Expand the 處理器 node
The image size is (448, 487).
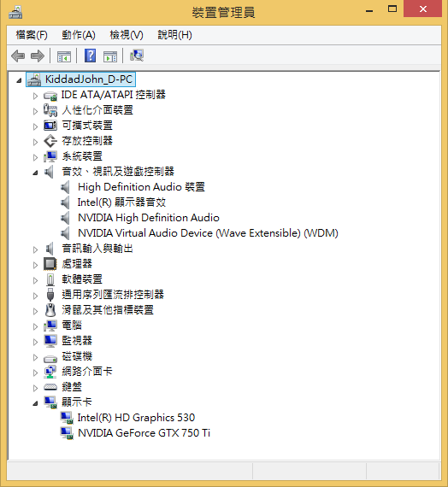pyautogui.click(x=35, y=265)
